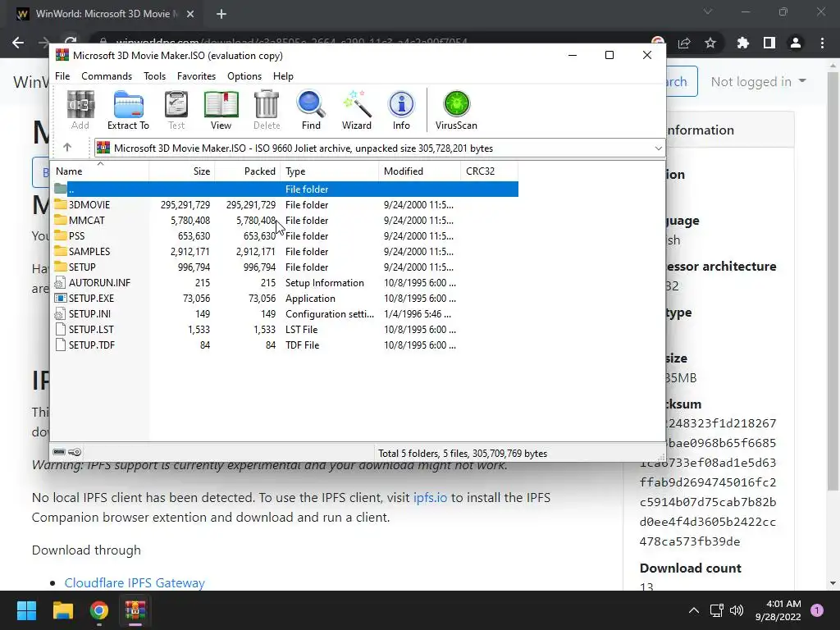
Task: Open the Tools menu
Action: coord(154,76)
